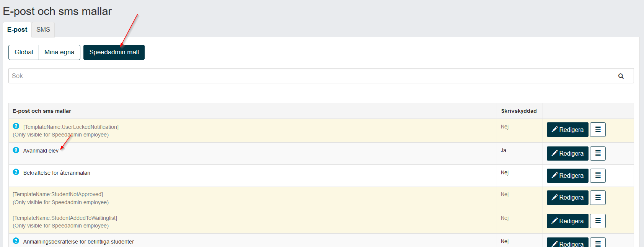Screen dimensions: 644x247
Task: Select the Speedadmin mall filter
Action: [114, 52]
